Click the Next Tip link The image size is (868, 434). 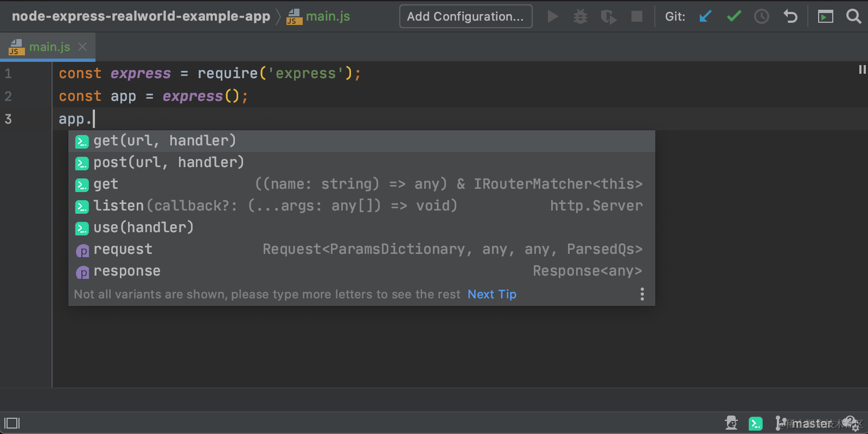click(492, 294)
